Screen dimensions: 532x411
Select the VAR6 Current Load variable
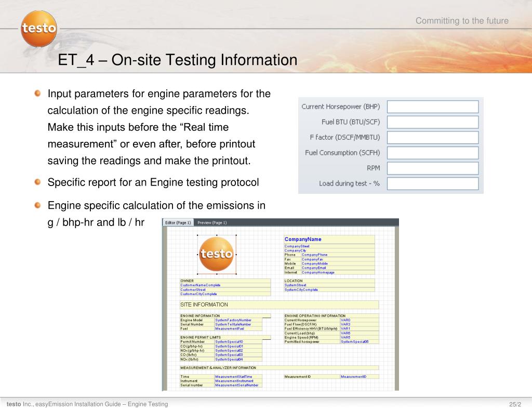click(x=360, y=333)
